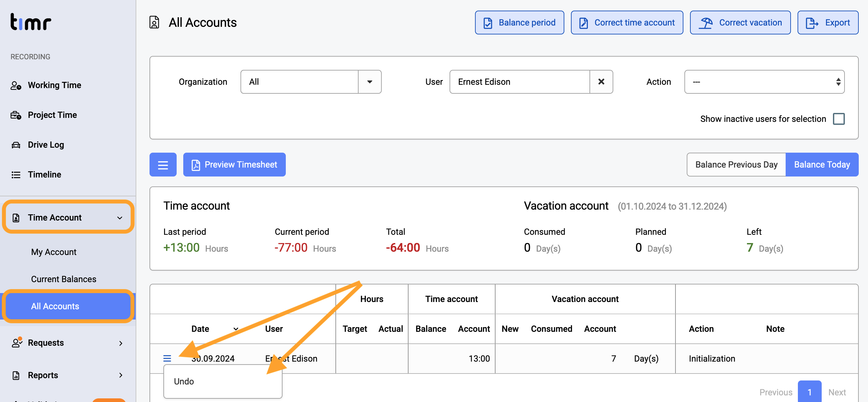Open row menu for 30.09.2024 entry
Image resolution: width=868 pixels, height=402 pixels.
coord(167,358)
